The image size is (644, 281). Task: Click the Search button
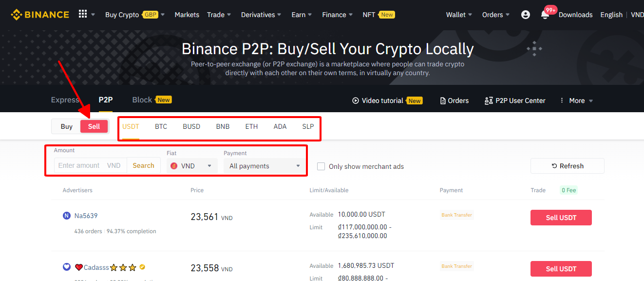(144, 165)
